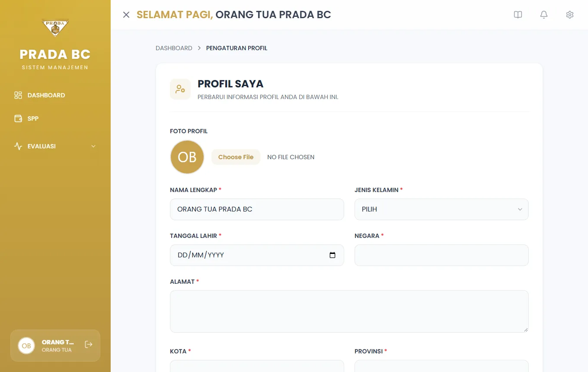This screenshot has width=588, height=372.
Task: Click the 'Foto Profil' label
Action: click(x=189, y=131)
